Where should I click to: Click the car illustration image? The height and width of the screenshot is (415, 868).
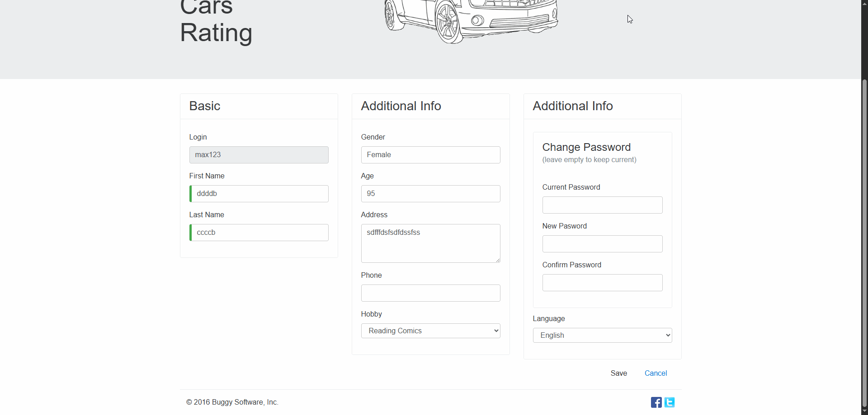coord(471,20)
